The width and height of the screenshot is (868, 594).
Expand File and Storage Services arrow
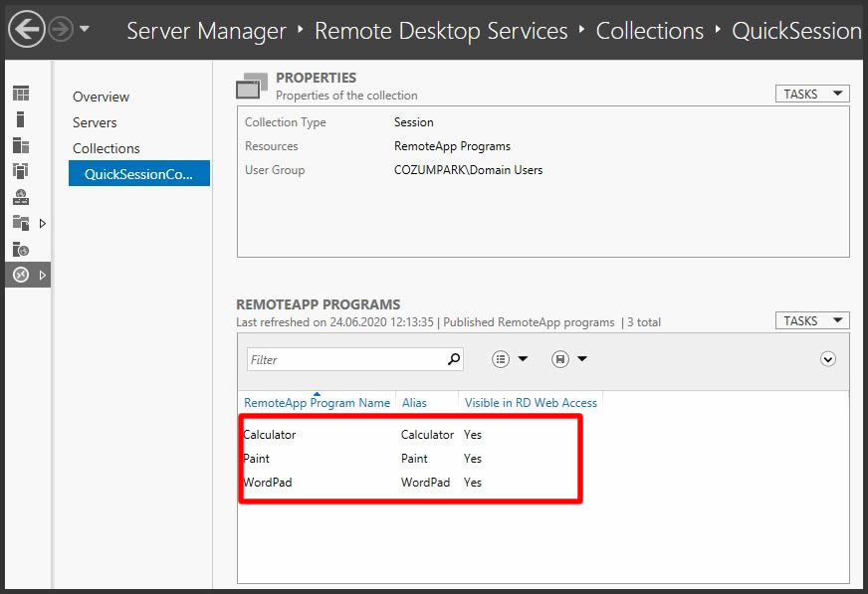click(42, 224)
